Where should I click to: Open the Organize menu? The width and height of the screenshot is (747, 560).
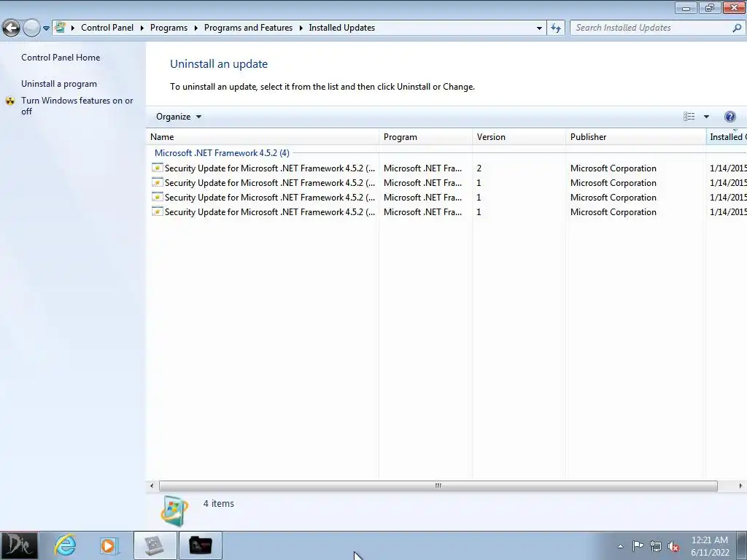pyautogui.click(x=179, y=117)
